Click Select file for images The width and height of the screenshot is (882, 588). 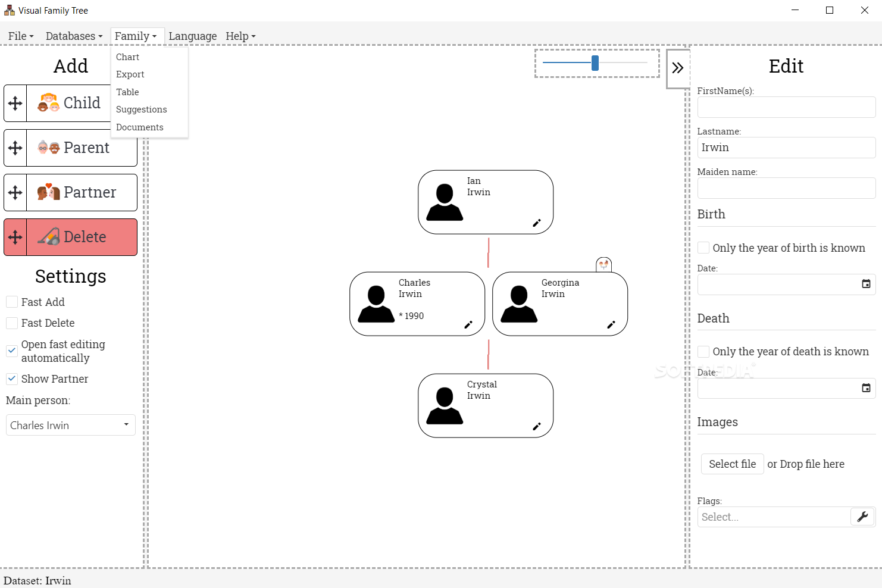coord(732,464)
